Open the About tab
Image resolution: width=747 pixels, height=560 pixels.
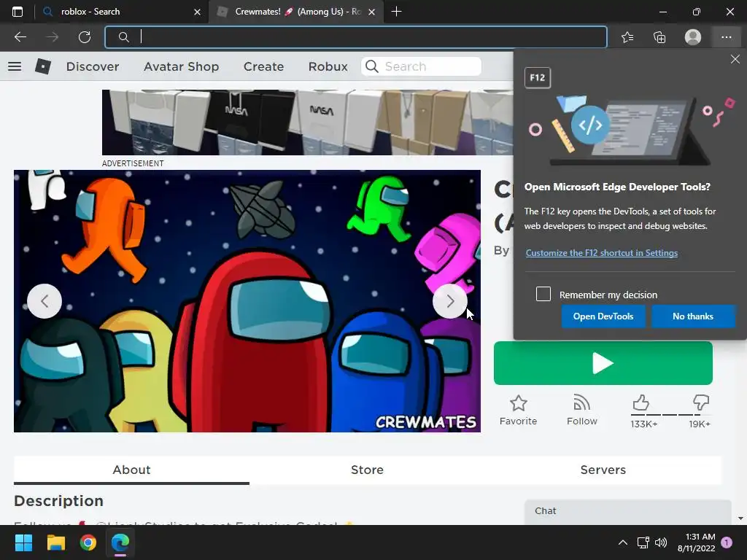pyautogui.click(x=131, y=470)
